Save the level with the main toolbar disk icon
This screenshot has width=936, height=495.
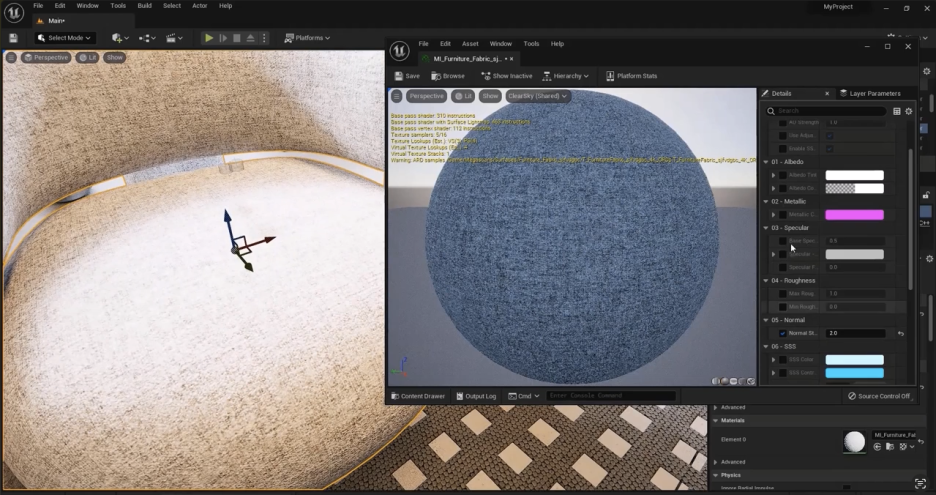click(x=13, y=38)
